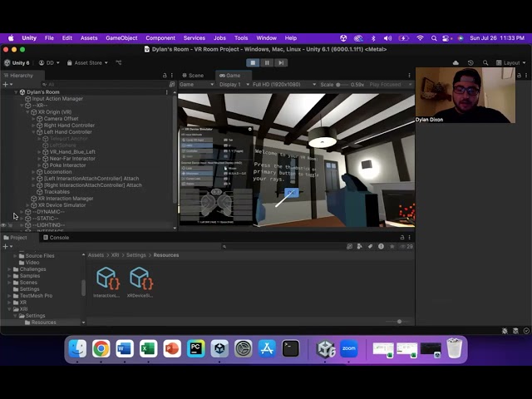Click the Hierarchy create plus button
The height and width of the screenshot is (399, 532).
click(7, 85)
